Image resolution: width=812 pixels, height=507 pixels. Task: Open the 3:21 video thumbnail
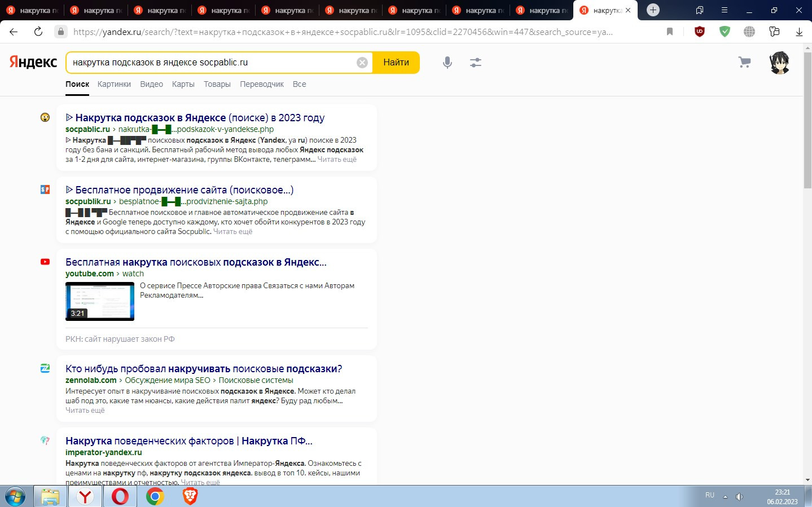(x=100, y=301)
